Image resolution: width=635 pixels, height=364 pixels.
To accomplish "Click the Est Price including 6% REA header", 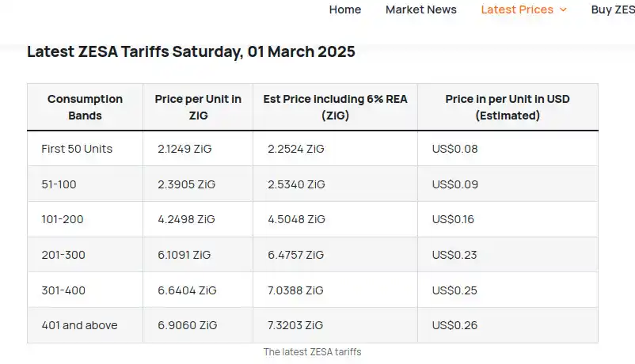I will tap(336, 108).
